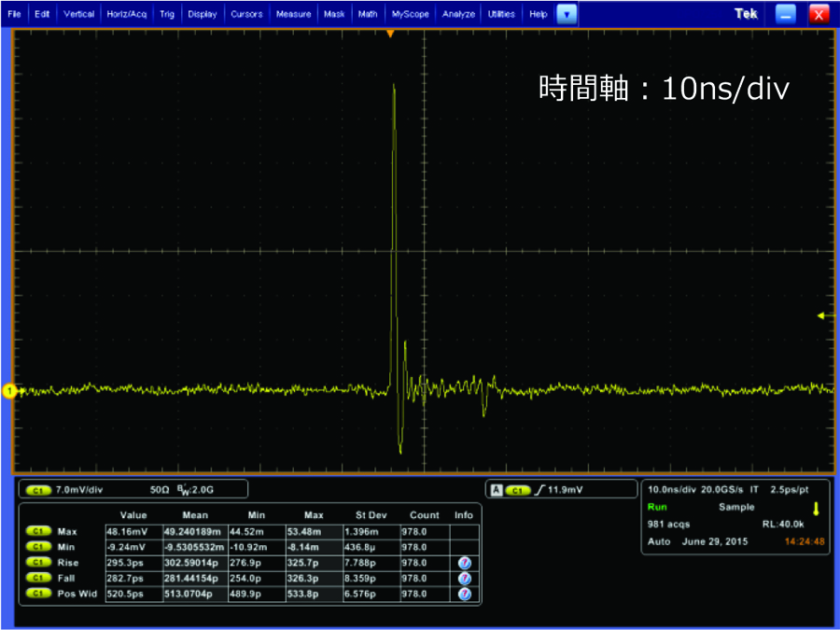
Task: Click the rising edge slope icon
Action: pos(539,490)
